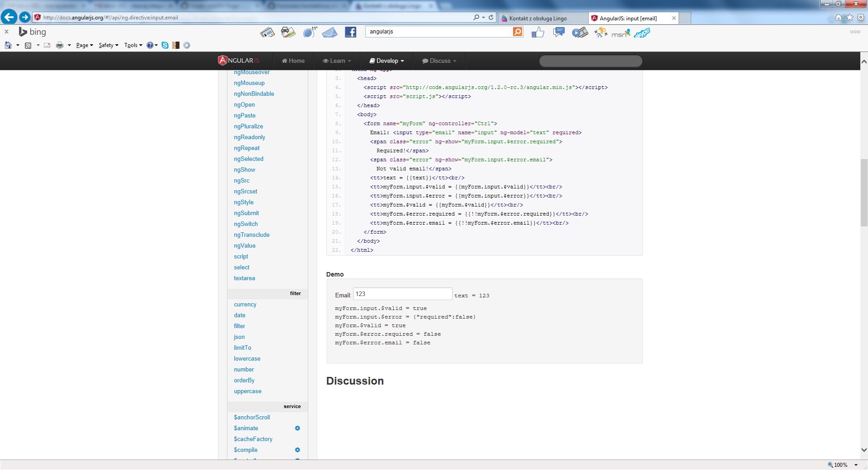Image resolution: width=868 pixels, height=470 pixels.
Task: Open the Bing weather 11° icon
Action: coord(310,32)
